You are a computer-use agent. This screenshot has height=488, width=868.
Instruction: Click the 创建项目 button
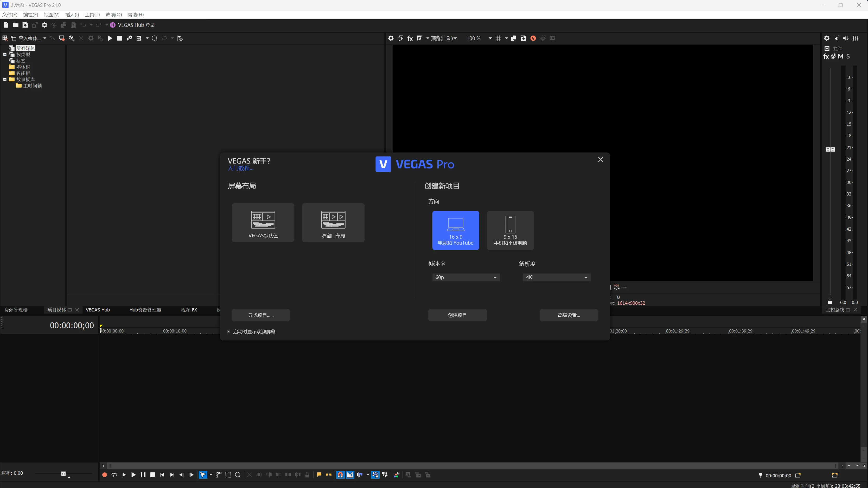(x=457, y=315)
